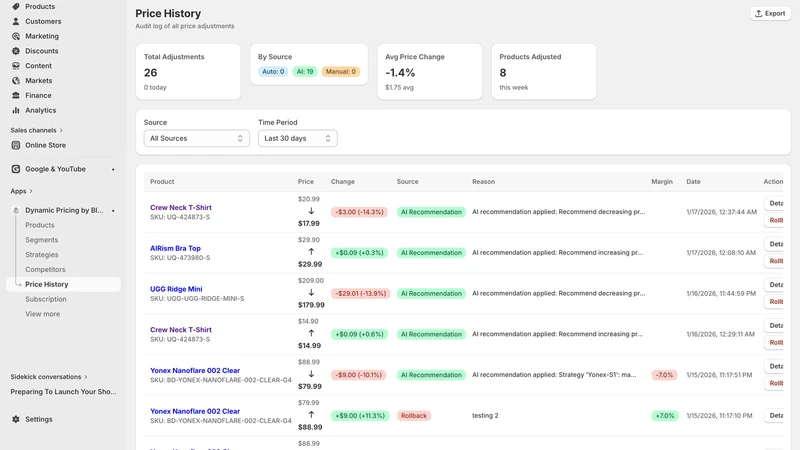Click the Products tag icon in sidebar

coord(16,7)
